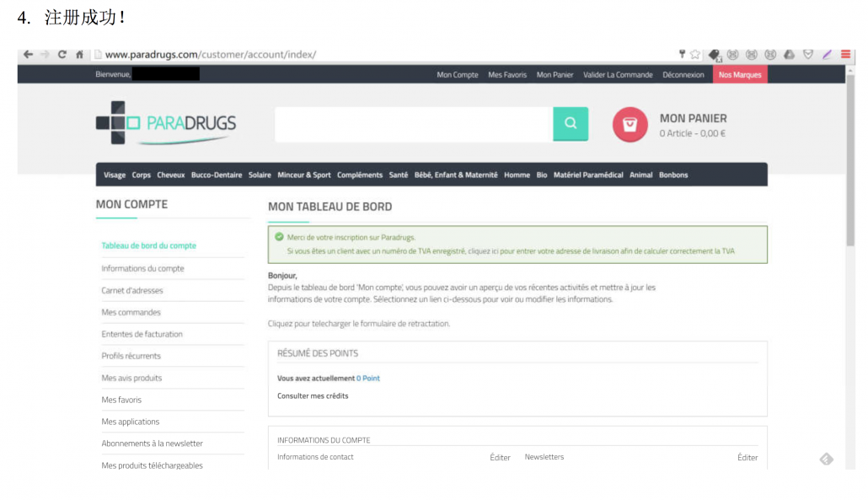Click the saved password key icon

[x=682, y=55]
